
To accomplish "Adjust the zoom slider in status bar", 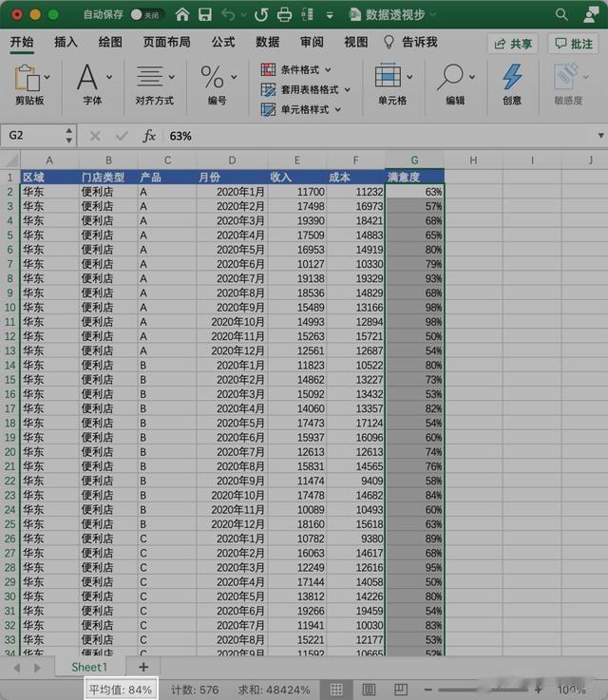I will [483, 690].
